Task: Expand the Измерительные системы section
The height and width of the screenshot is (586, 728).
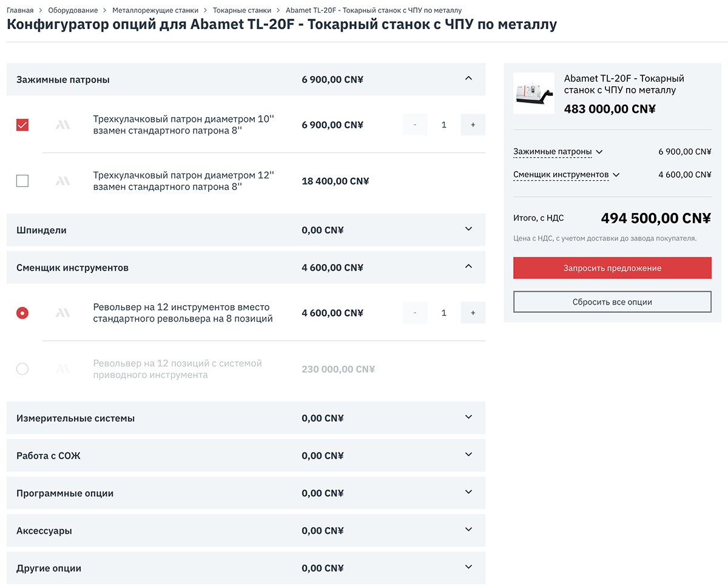Action: [x=468, y=418]
